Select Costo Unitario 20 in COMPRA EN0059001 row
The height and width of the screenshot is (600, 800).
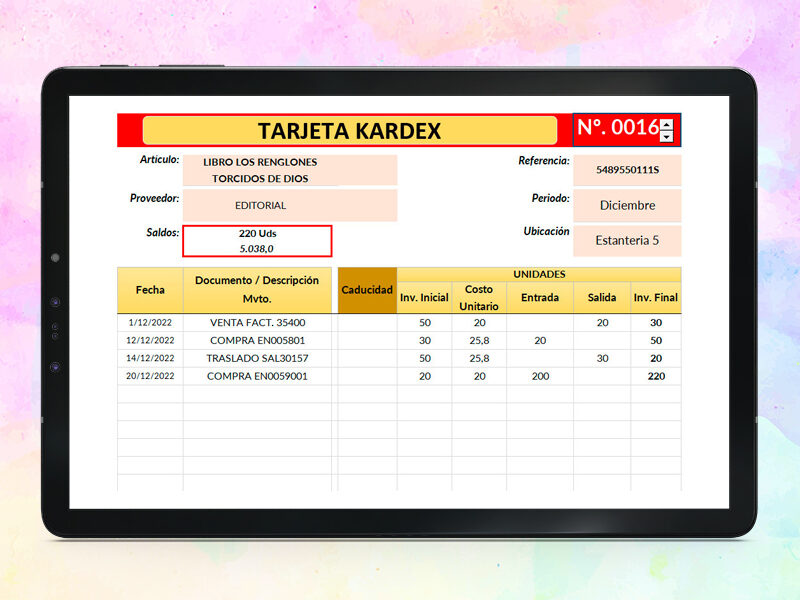pos(479,376)
